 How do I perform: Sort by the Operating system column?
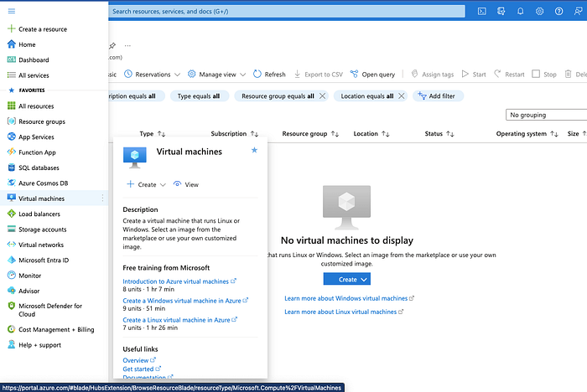tap(527, 134)
